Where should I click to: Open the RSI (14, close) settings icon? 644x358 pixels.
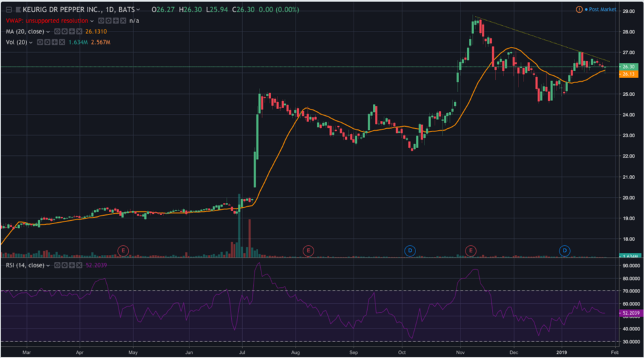[x=64, y=265]
